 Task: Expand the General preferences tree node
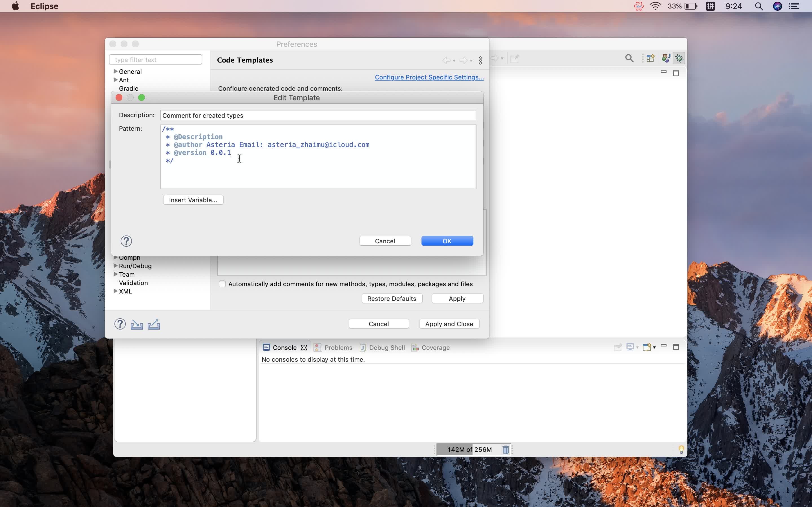click(115, 72)
